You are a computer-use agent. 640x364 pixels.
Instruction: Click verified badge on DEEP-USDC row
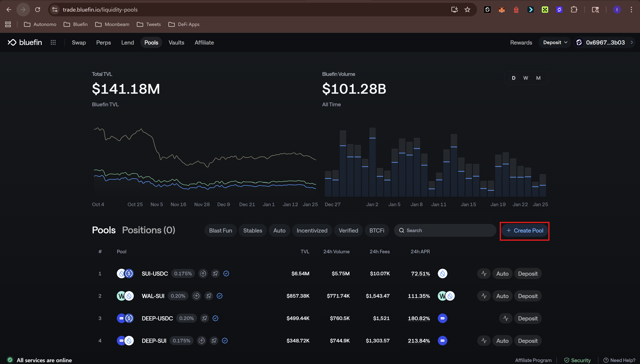[x=215, y=318]
